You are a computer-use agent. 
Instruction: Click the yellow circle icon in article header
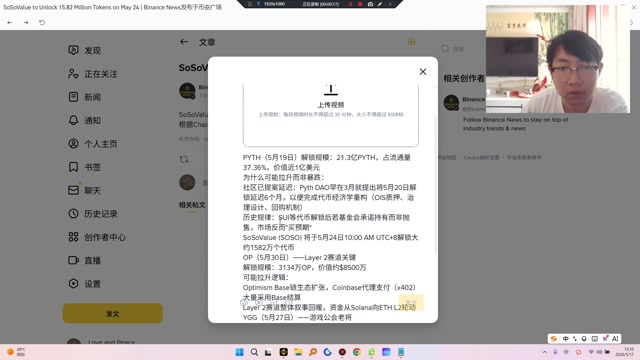pyautogui.click(x=411, y=42)
